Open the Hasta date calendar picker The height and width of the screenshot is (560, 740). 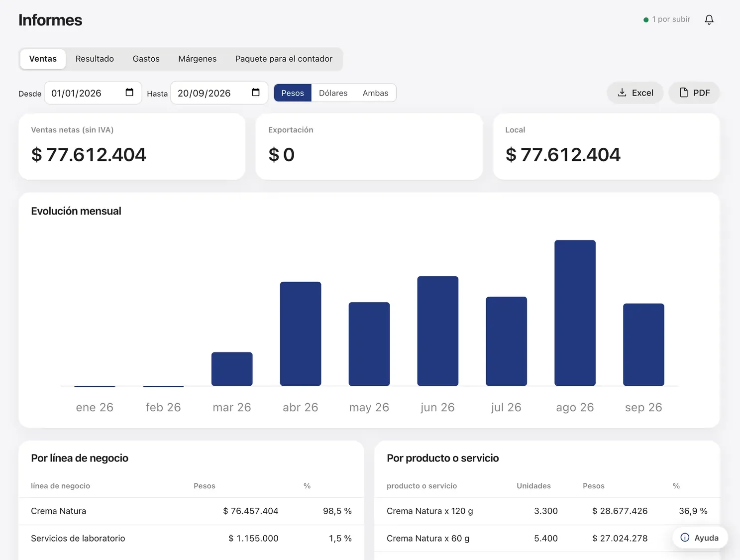tap(256, 93)
